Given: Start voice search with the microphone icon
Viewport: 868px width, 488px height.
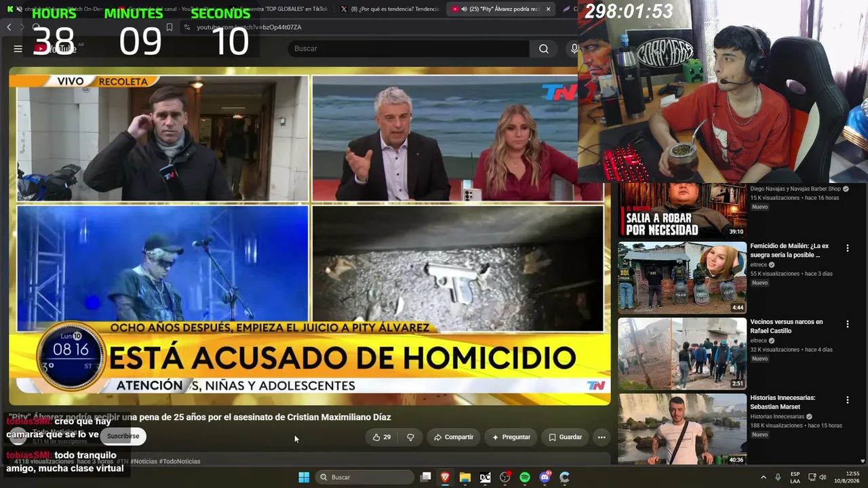Looking at the screenshot, I should point(574,49).
